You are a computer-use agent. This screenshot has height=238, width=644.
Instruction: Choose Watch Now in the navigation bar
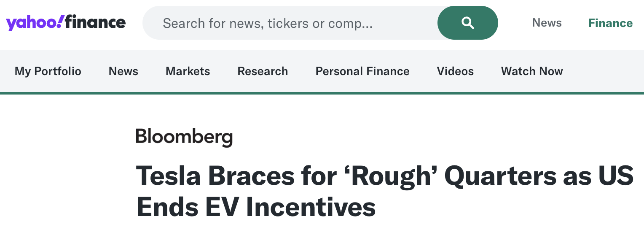[x=532, y=71]
